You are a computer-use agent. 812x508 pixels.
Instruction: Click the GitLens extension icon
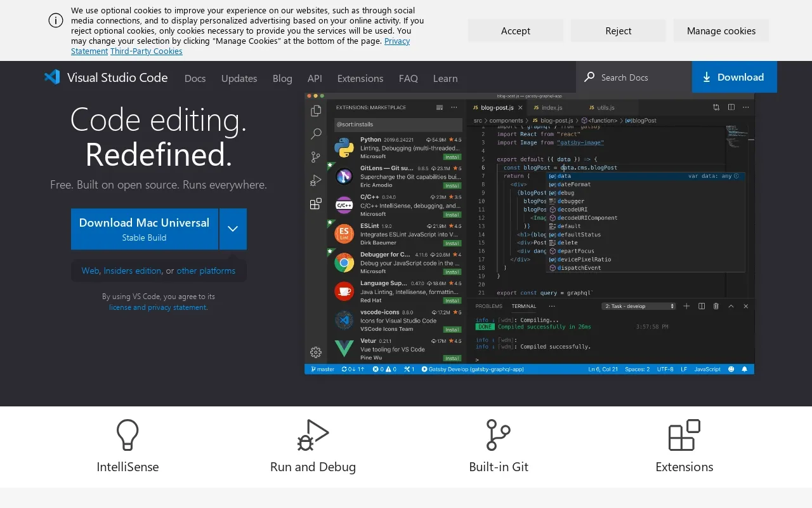point(344,176)
